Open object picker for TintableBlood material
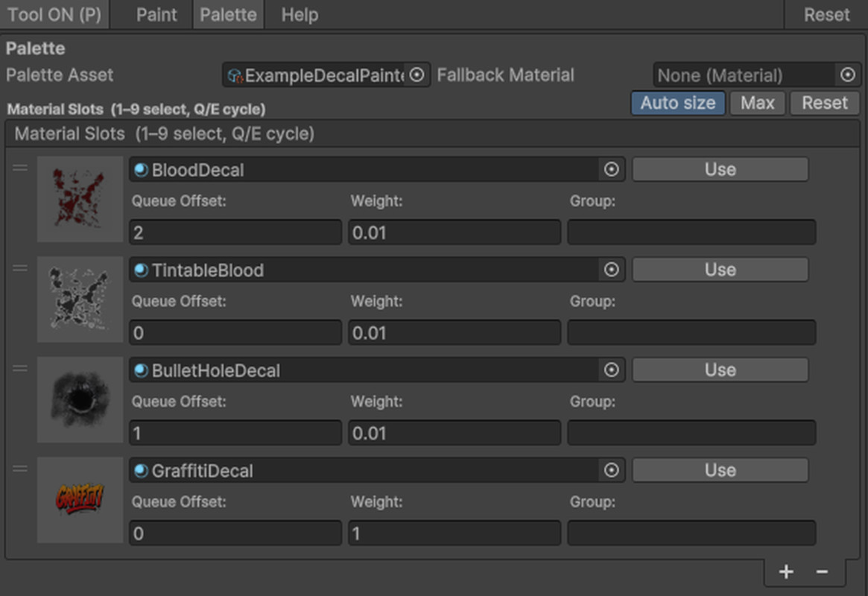 point(612,270)
